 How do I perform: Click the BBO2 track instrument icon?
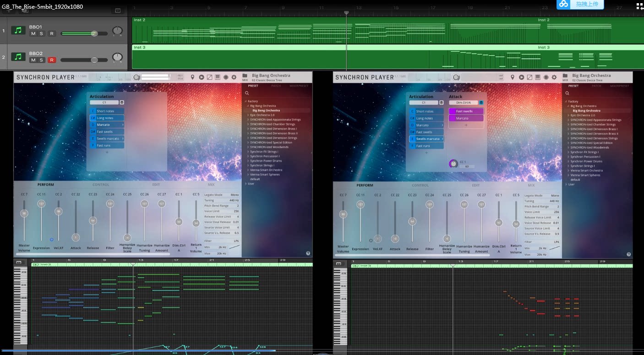[x=18, y=57]
